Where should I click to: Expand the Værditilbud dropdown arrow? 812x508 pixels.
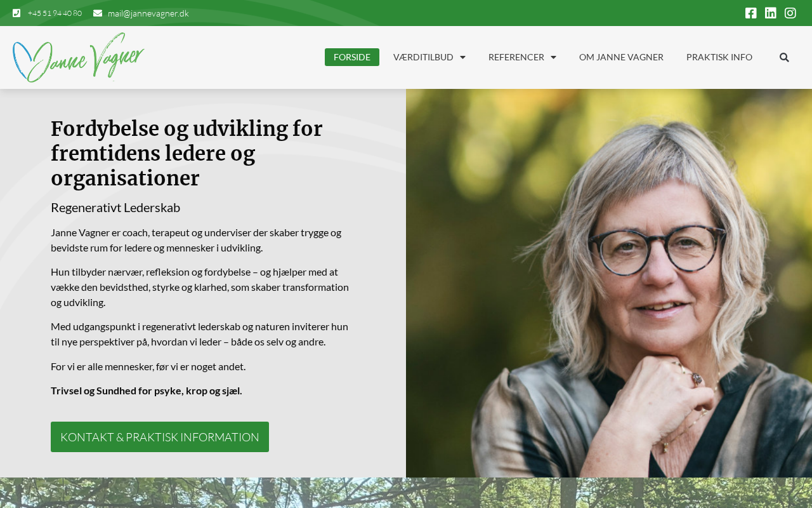(x=462, y=57)
